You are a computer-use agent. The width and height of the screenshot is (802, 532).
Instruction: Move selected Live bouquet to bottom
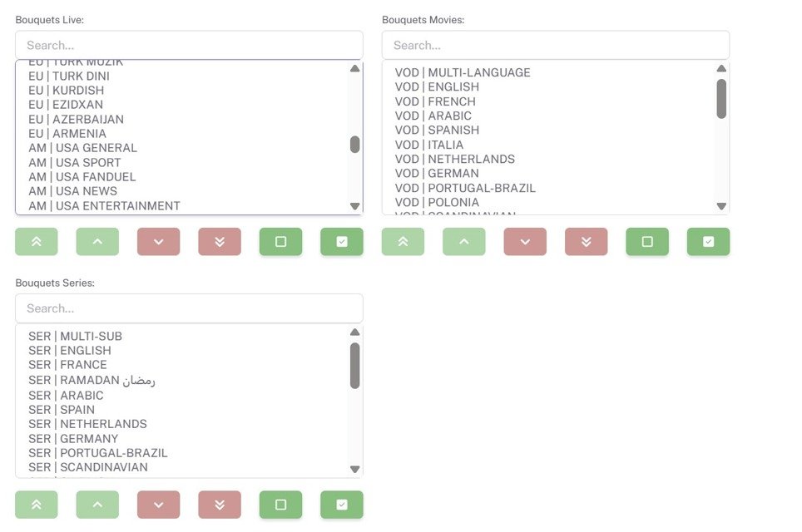click(x=220, y=242)
